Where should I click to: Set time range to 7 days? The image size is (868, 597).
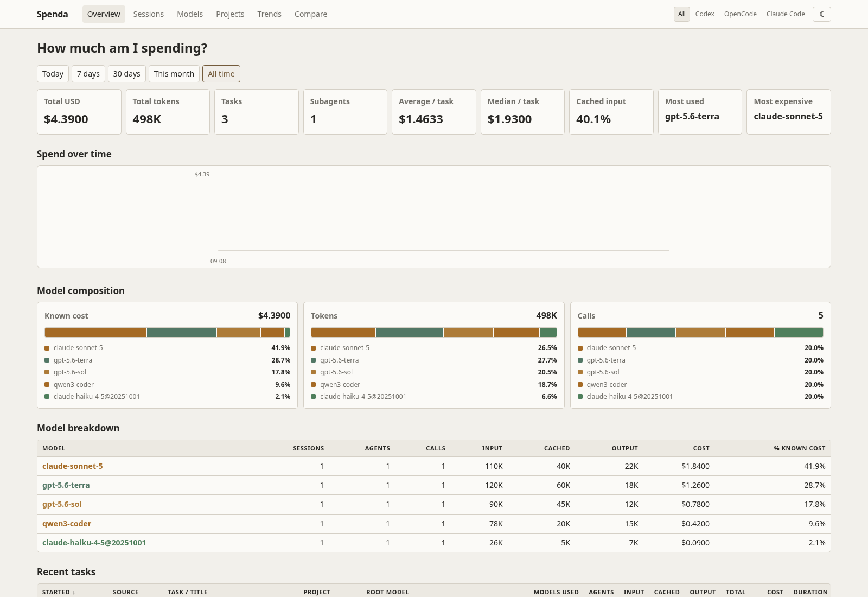pyautogui.click(x=88, y=74)
